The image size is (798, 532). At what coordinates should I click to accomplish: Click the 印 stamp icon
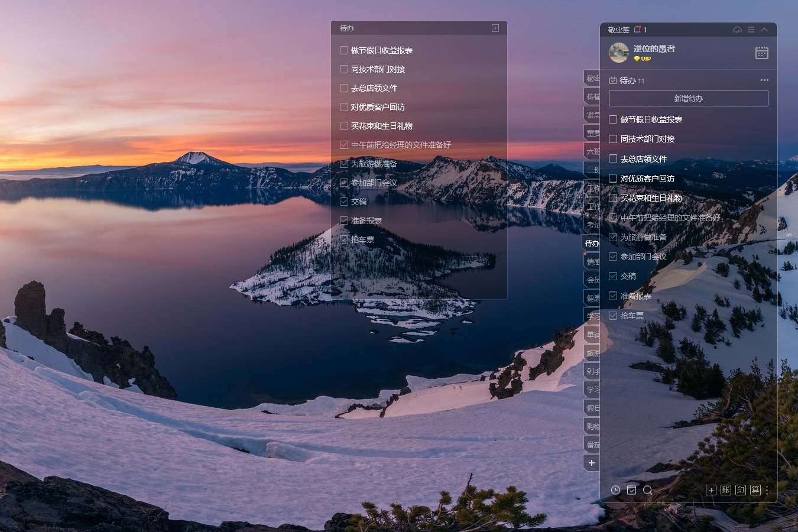tap(741, 490)
